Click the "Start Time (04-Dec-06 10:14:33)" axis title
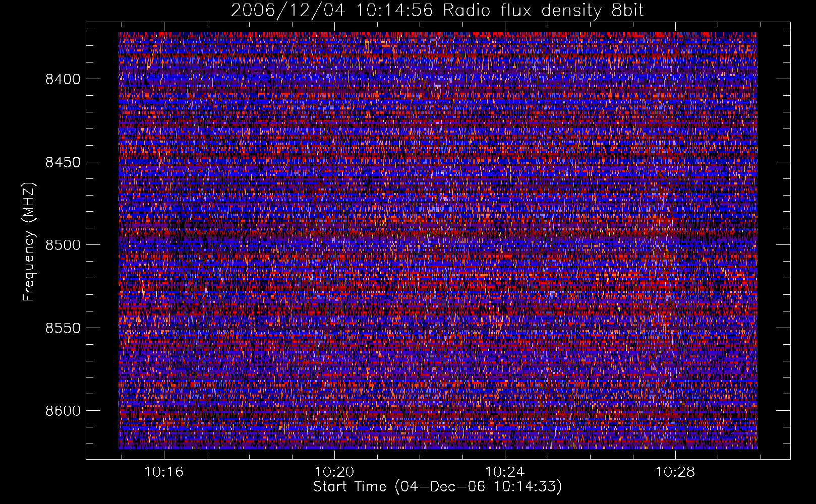 point(437,487)
